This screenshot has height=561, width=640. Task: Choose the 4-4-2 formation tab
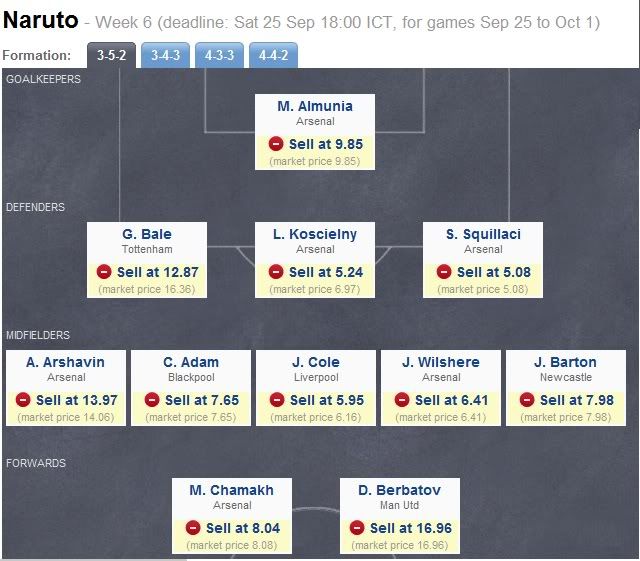[x=273, y=55]
